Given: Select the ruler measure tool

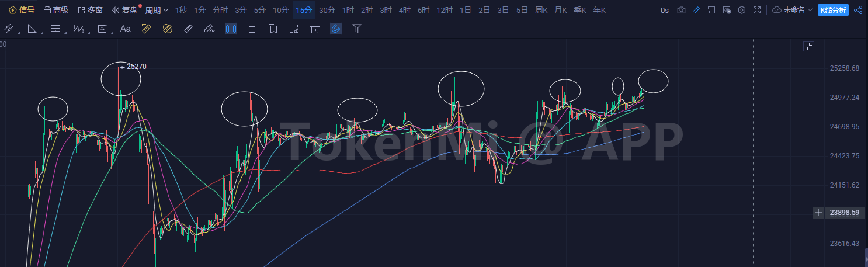Looking at the screenshot, I should click(188, 29).
